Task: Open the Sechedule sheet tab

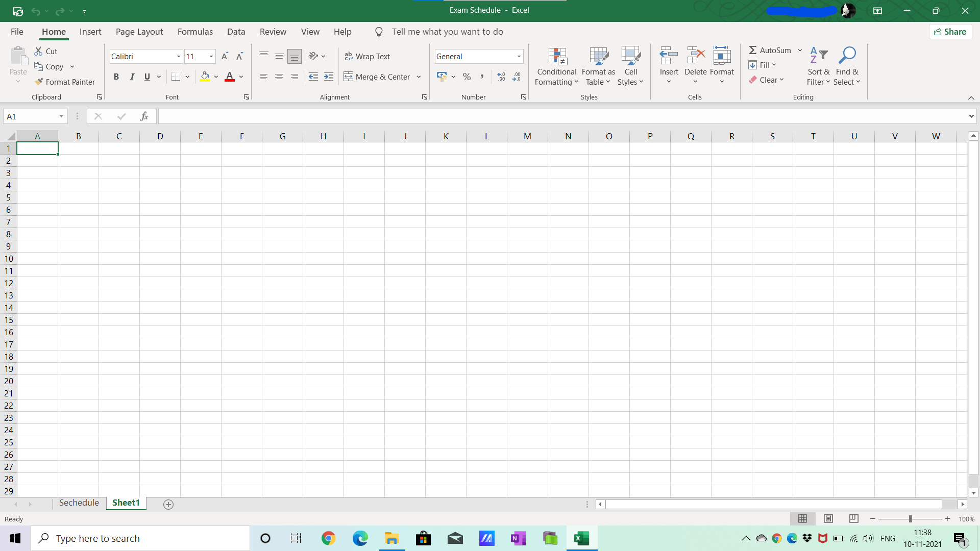Action: pos(79,503)
